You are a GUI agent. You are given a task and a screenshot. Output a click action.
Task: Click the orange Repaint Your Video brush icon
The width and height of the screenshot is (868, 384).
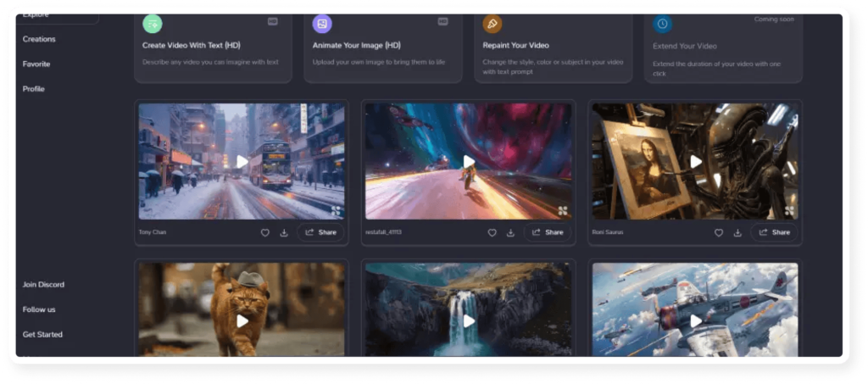pyautogui.click(x=492, y=24)
